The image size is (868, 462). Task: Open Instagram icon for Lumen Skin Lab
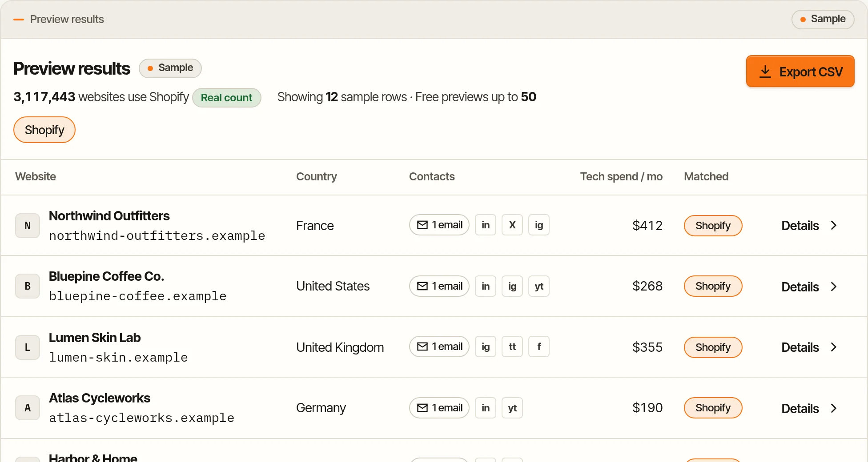486,347
